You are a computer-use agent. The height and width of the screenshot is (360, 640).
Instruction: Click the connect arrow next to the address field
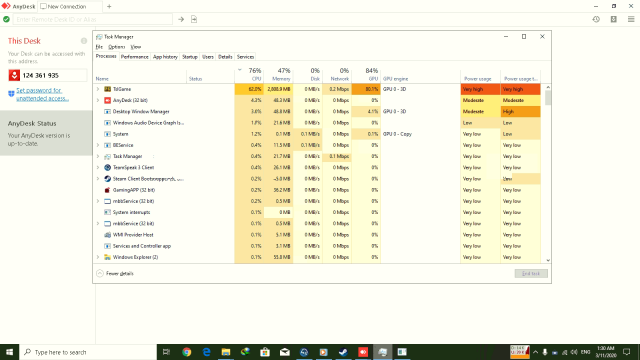click(x=181, y=19)
